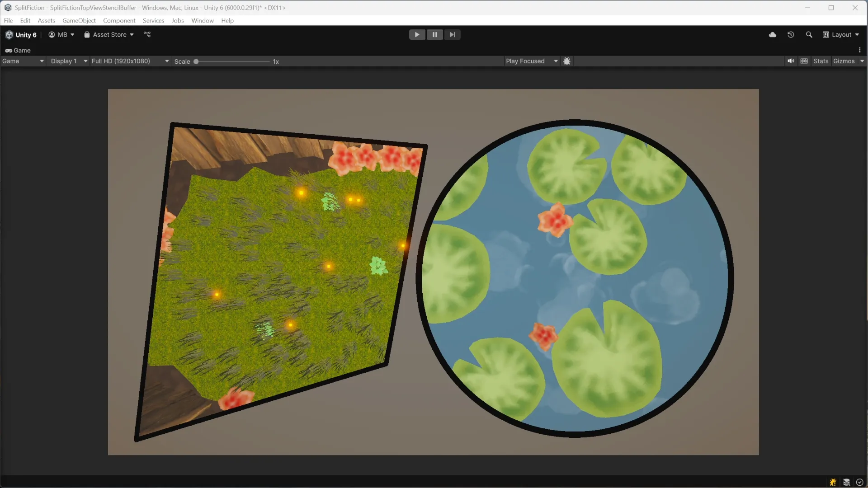868x488 pixels.
Task: Open the Window menu
Action: (x=202, y=20)
